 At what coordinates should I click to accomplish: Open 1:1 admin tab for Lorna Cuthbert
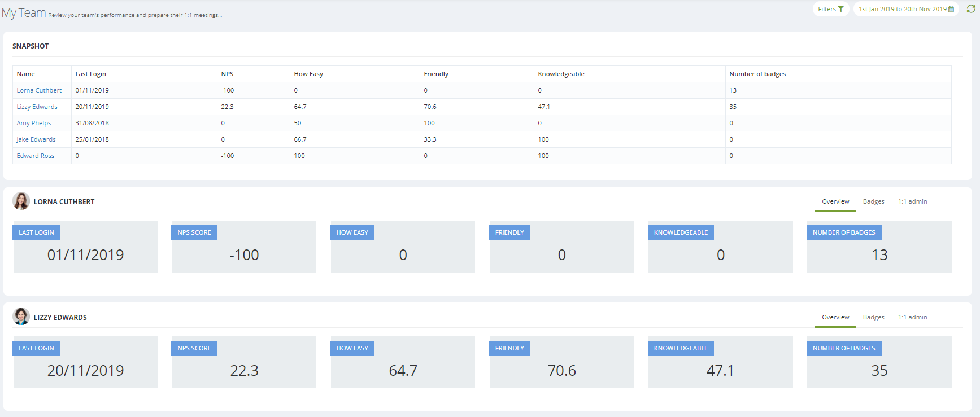[x=912, y=201]
